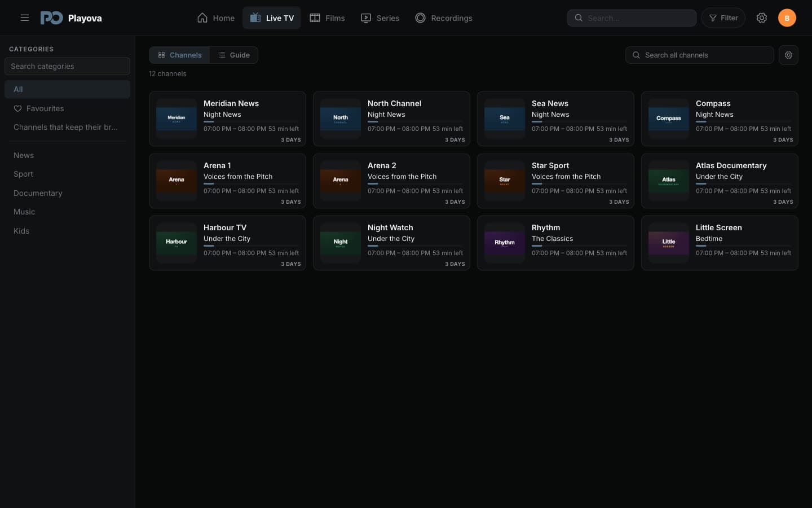Click the '12 channels' count label
The image size is (812, 508).
pos(167,74)
